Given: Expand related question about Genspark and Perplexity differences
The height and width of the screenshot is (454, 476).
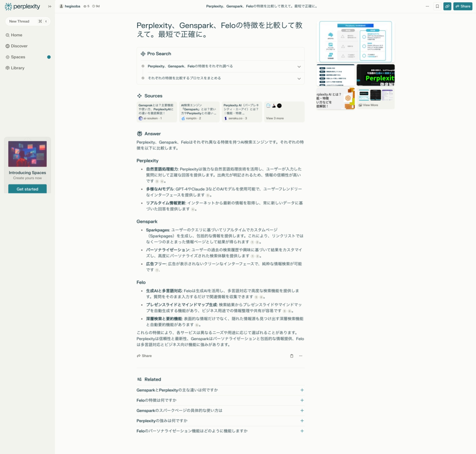Looking at the screenshot, I should tap(221, 390).
